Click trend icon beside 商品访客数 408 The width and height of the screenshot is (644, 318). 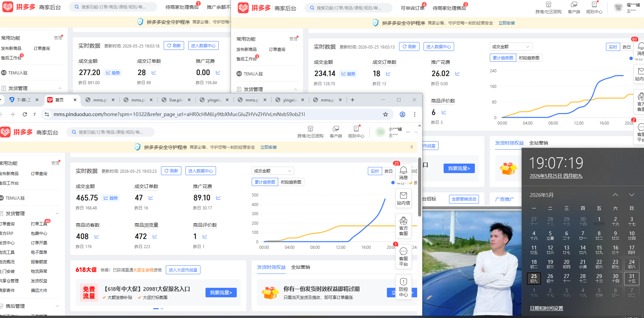tap(97, 237)
